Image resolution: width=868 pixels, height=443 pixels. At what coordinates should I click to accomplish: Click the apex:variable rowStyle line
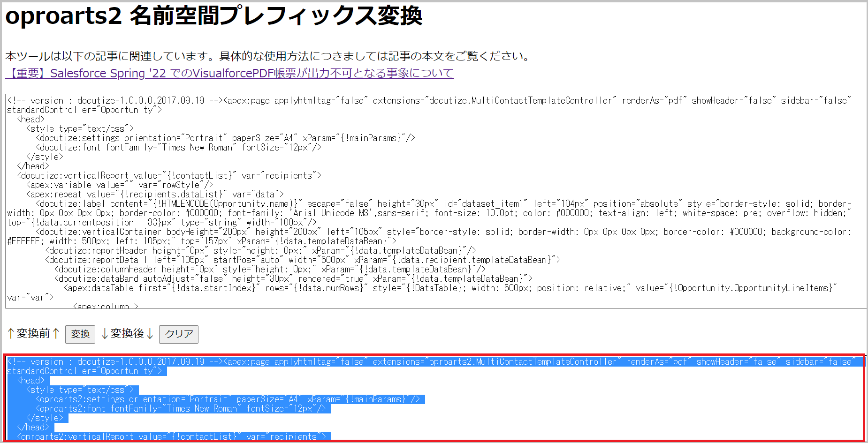(x=120, y=185)
